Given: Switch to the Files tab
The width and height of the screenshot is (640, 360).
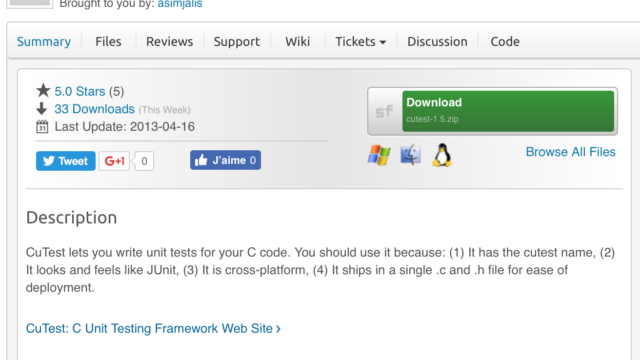Looking at the screenshot, I should click(x=108, y=42).
